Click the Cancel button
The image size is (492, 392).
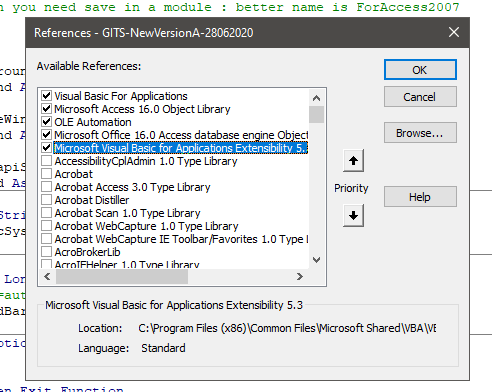point(420,97)
